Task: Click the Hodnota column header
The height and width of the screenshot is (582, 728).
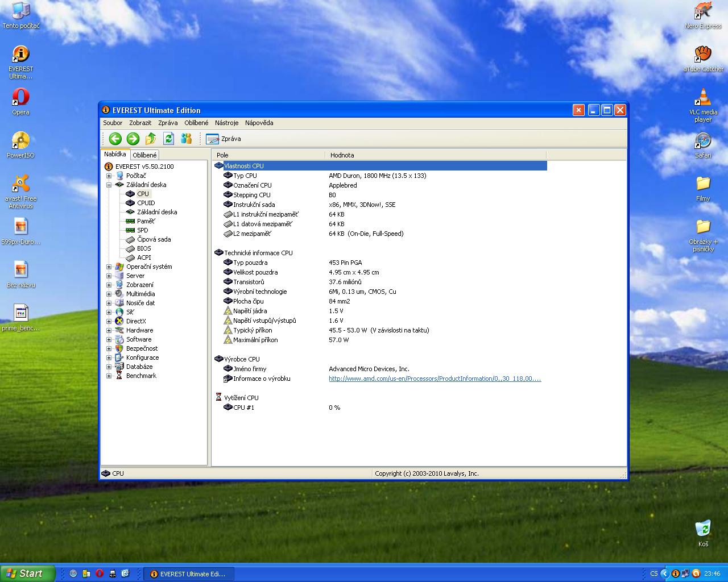Action: pyautogui.click(x=436, y=155)
